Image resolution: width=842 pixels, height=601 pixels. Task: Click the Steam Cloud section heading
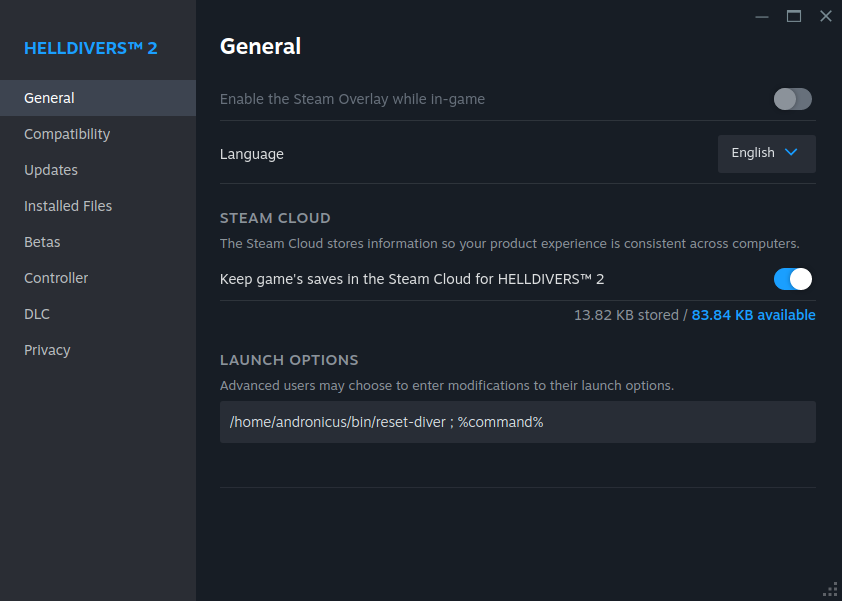tap(275, 217)
